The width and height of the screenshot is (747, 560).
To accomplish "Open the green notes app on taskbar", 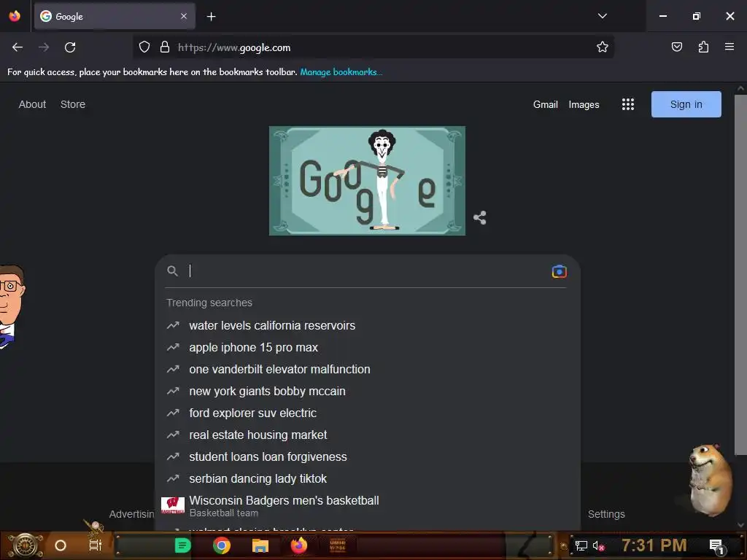I will [183, 545].
